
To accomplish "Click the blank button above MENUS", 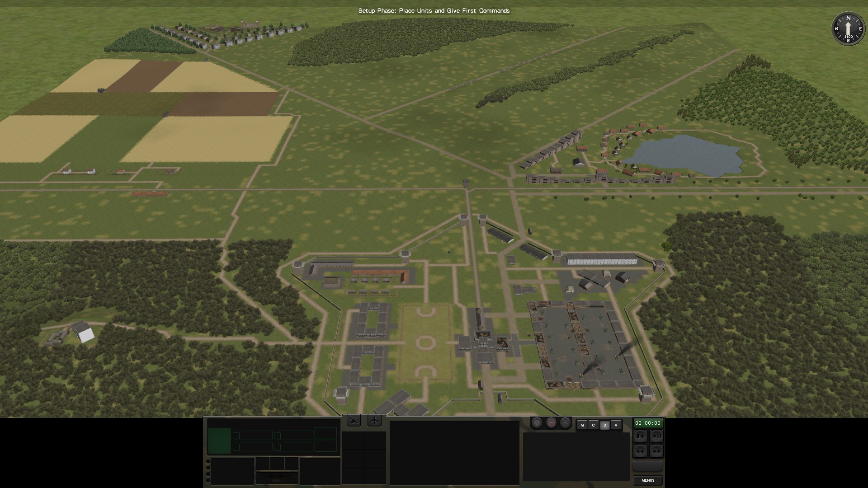I will pyautogui.click(x=648, y=466).
